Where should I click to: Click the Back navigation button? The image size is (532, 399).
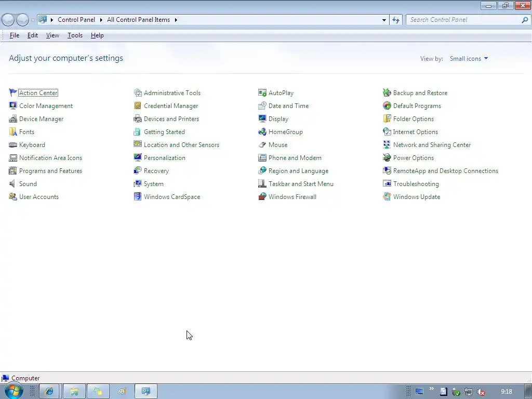pyautogui.click(x=8, y=20)
